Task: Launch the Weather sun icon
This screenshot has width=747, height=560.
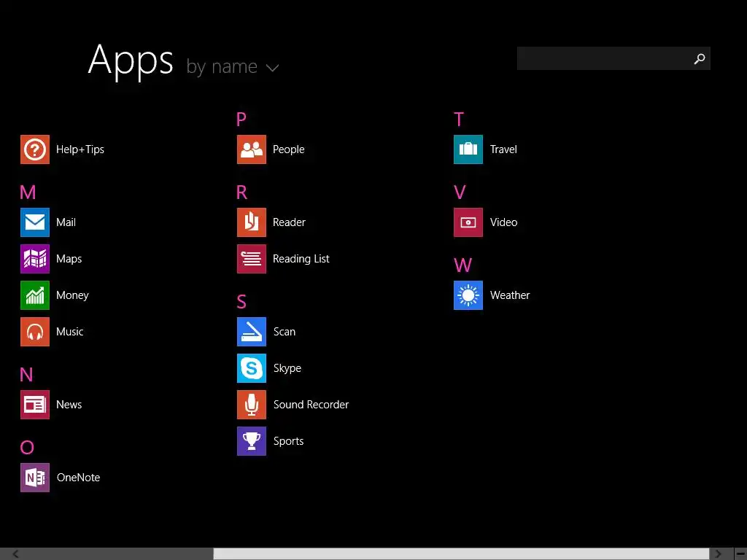Action: click(468, 295)
